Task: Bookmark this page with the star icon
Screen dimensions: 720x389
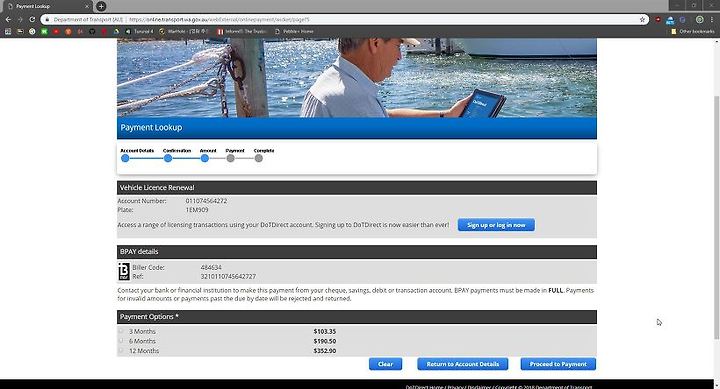Action: click(x=642, y=20)
